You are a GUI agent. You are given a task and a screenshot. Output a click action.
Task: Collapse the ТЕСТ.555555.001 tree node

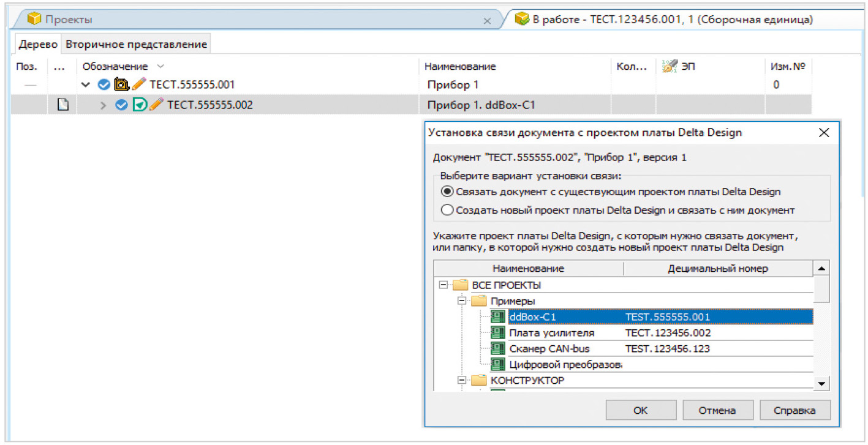coord(86,84)
